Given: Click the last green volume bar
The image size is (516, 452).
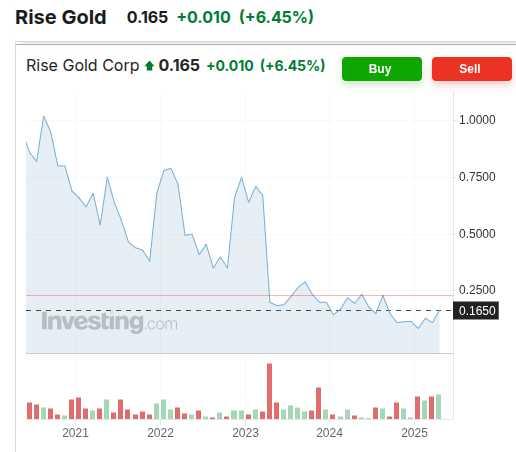Looking at the screenshot, I should (438, 407).
